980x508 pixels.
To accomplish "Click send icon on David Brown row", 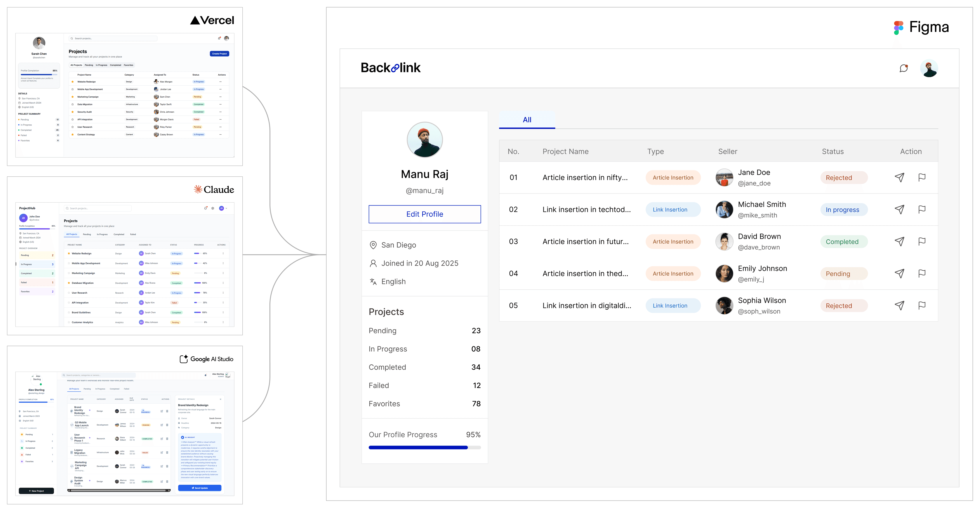I will coord(899,241).
